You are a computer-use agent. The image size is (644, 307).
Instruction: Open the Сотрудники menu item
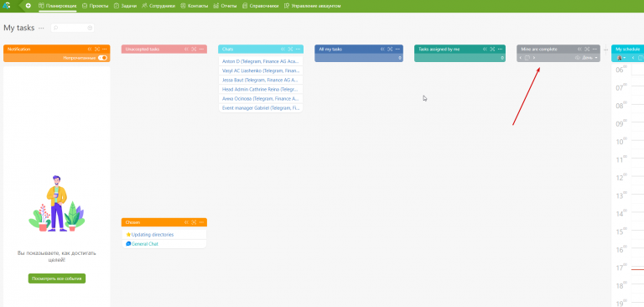tap(158, 6)
